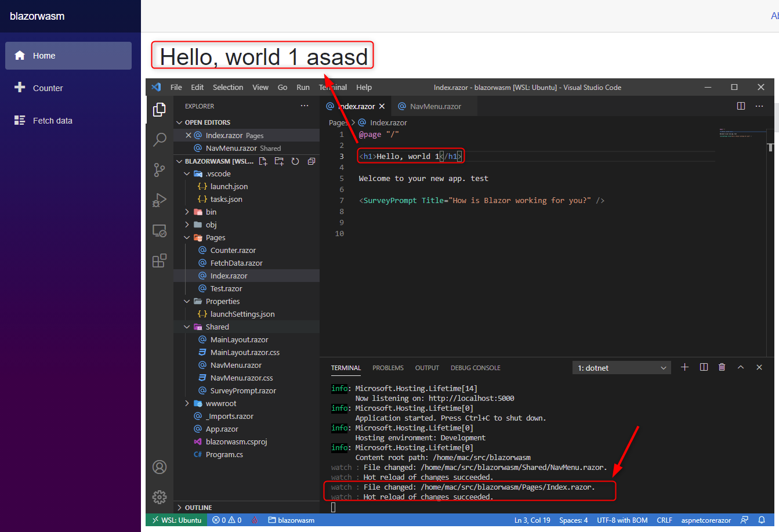Open the 1: dotnet terminal dropdown
This screenshot has height=532, width=779.
pyautogui.click(x=621, y=367)
